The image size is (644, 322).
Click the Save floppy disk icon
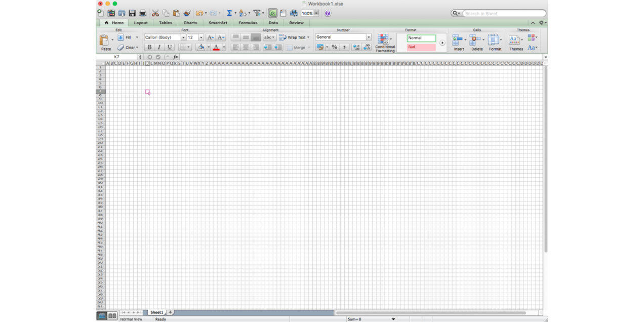click(x=132, y=13)
